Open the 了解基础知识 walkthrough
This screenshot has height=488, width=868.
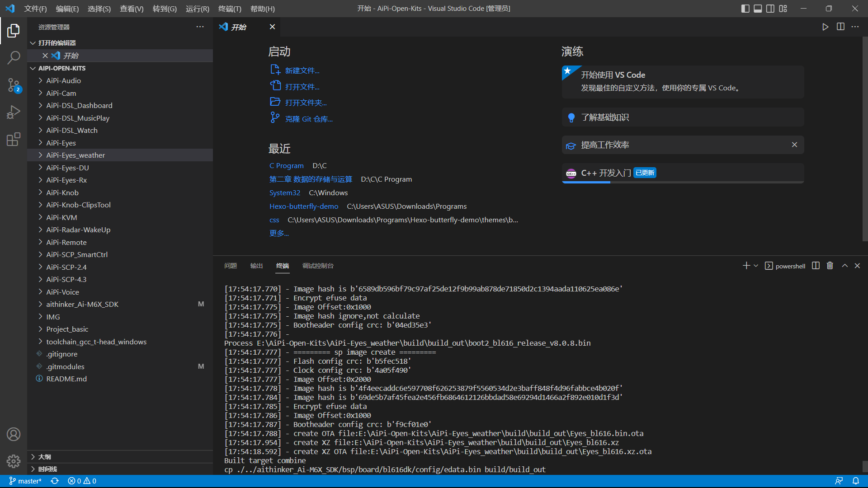tap(683, 117)
